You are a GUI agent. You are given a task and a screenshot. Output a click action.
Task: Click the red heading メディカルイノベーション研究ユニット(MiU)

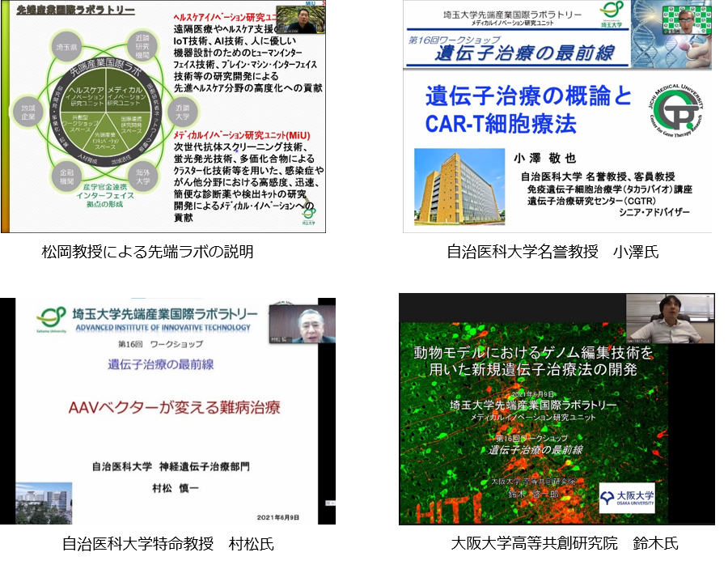point(242,135)
